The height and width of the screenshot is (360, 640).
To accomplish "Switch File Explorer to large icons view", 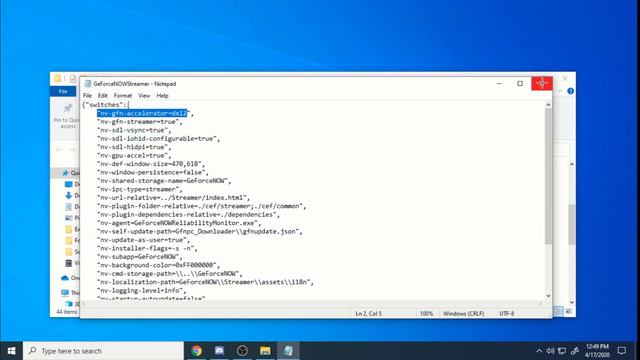I will tap(569, 311).
